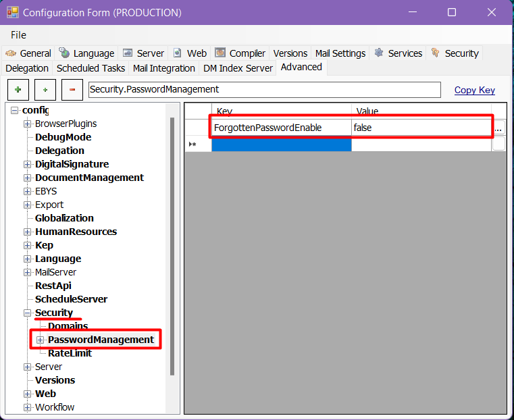Switch to the Scheduled Tasks tab
The image size is (514, 420).
(x=91, y=68)
